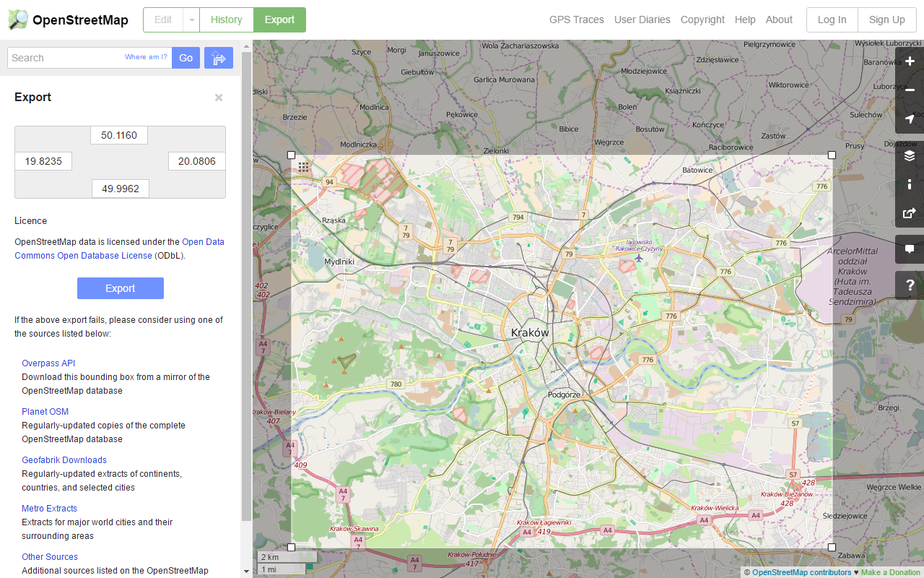Click the OpenStreetMap logo icon

[x=19, y=20]
